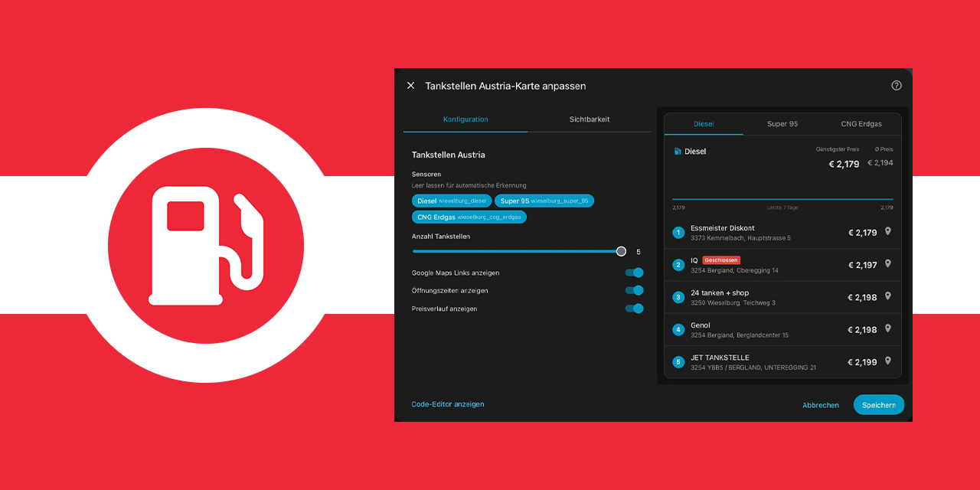Select the Diesel wieselburg_diesel sensor chip
This screenshot has width=980, height=490.
[x=452, y=201]
